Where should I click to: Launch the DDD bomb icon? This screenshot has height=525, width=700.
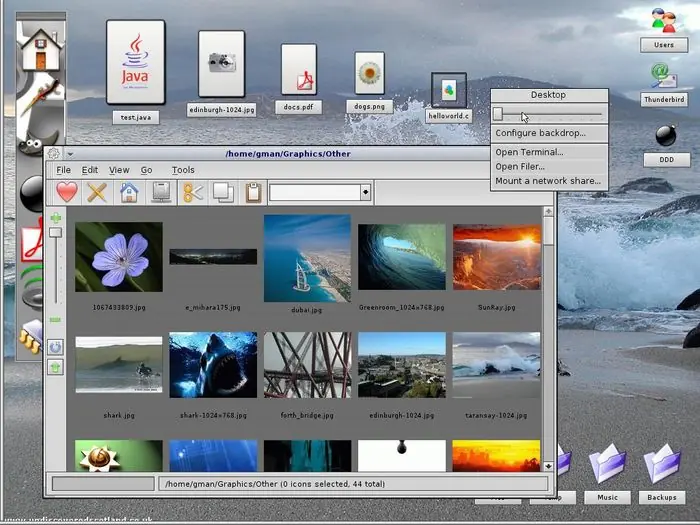coord(664,137)
